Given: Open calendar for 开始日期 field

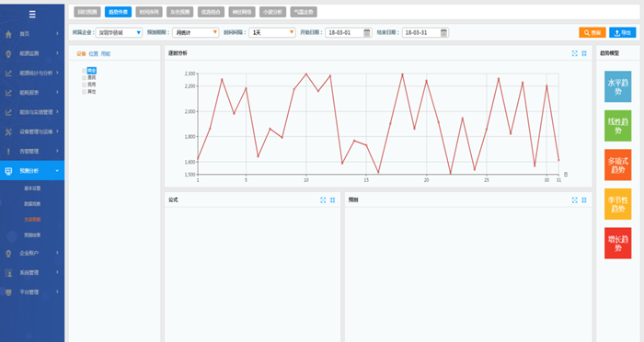Looking at the screenshot, I should pos(367,32).
